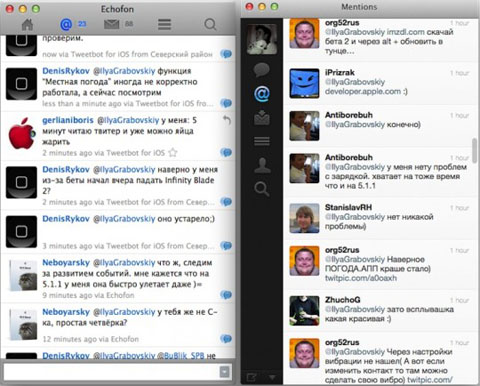Select the "1 hour" timestamp on ZhuchoG tweet
This screenshot has height=386, width=480.
pos(459,300)
